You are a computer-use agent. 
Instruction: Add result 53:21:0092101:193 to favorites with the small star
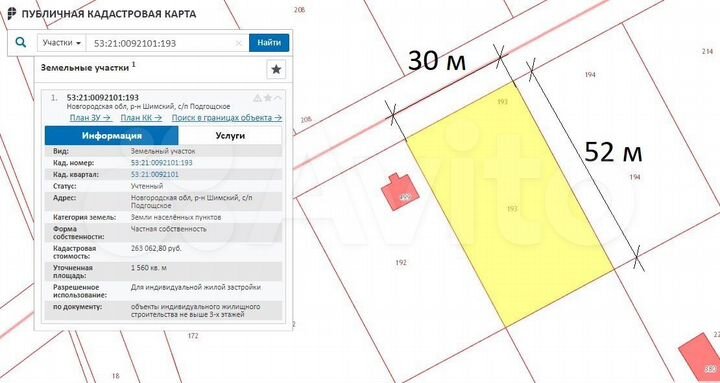268,98
